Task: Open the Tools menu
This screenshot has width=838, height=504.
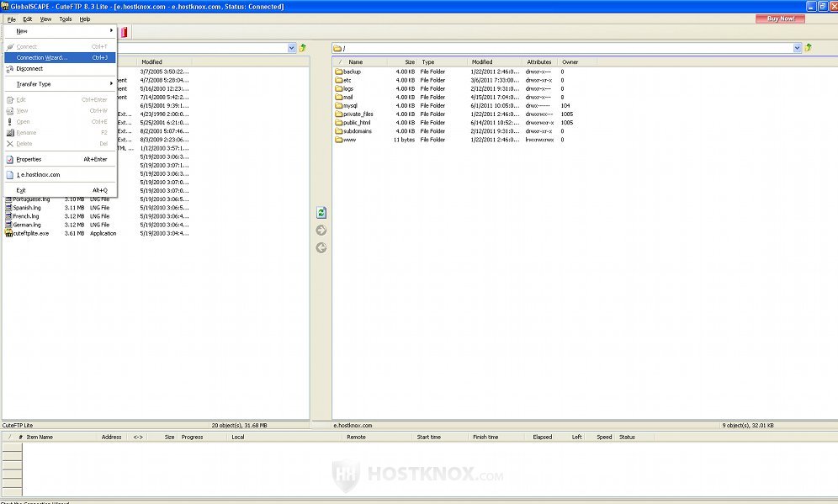Action: 65,19
